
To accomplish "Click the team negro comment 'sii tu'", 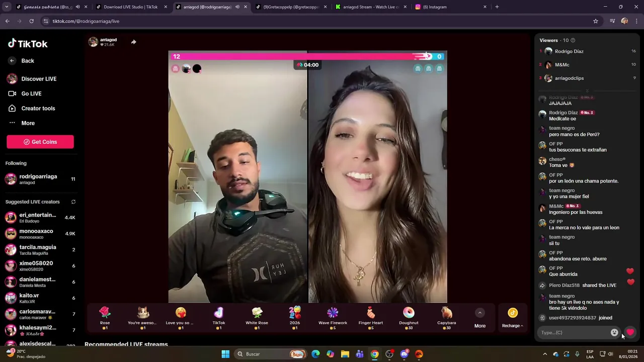I will click(x=554, y=243).
